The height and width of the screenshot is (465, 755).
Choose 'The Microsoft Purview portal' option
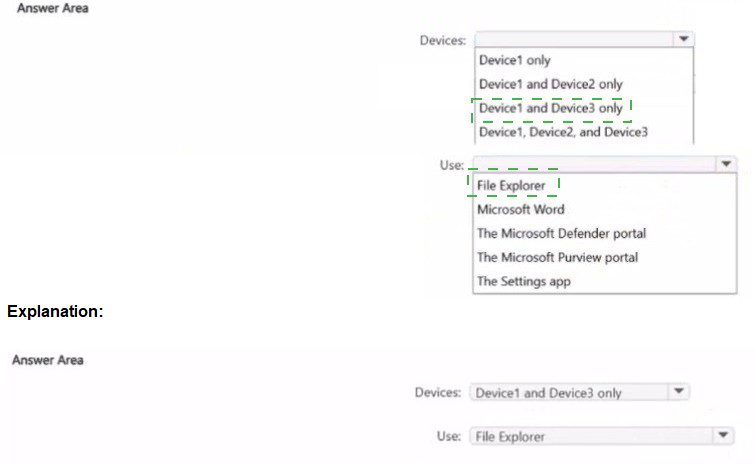(x=557, y=258)
